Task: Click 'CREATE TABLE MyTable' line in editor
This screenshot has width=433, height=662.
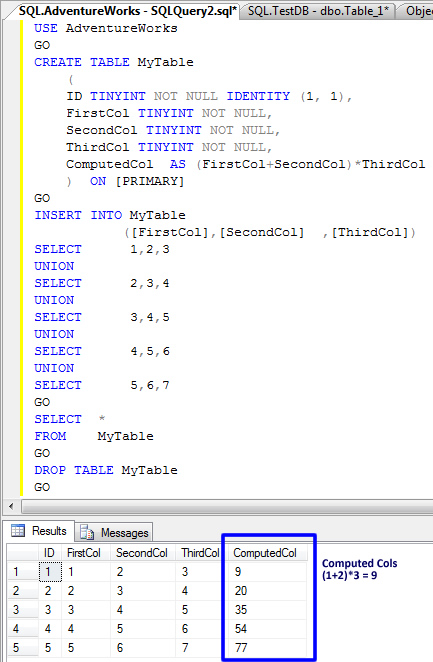Action: (114, 62)
